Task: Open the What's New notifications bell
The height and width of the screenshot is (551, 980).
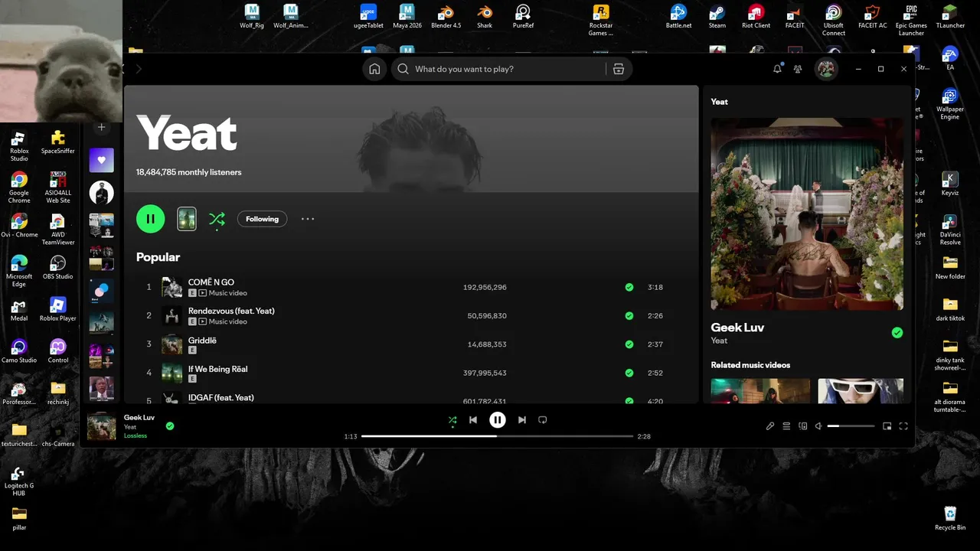Action: click(x=777, y=69)
